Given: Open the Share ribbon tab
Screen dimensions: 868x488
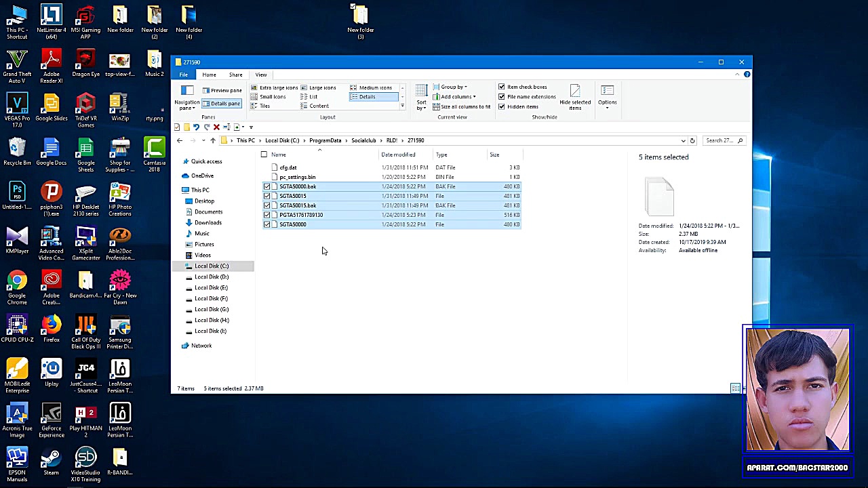Looking at the screenshot, I should pos(235,75).
